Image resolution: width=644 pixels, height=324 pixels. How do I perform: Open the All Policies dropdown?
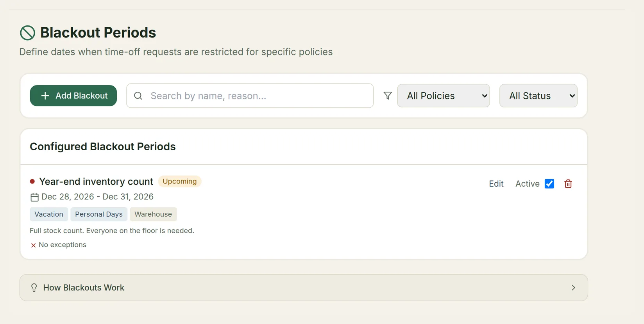tap(444, 96)
